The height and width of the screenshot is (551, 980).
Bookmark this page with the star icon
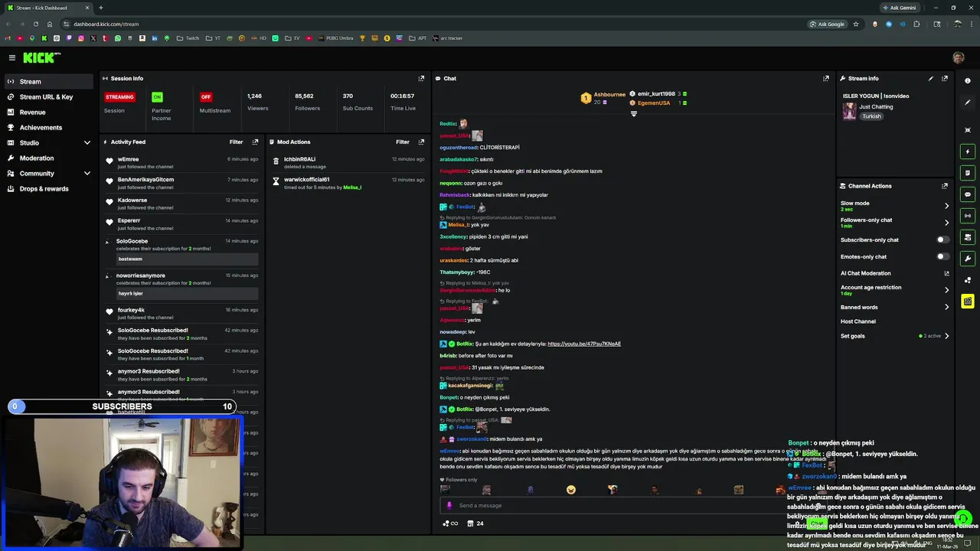click(x=856, y=24)
